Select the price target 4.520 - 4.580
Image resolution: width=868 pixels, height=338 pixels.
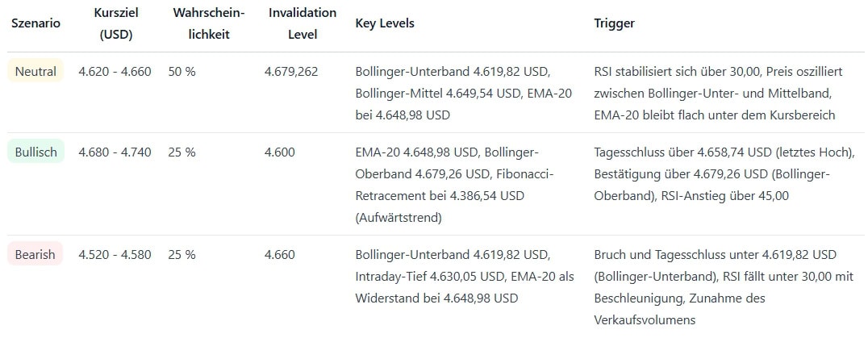pos(115,255)
